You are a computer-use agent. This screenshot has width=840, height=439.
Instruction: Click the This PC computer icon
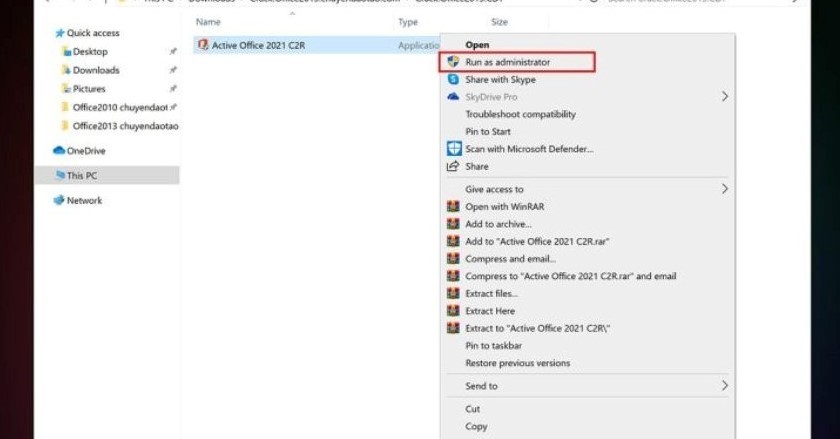click(x=60, y=175)
